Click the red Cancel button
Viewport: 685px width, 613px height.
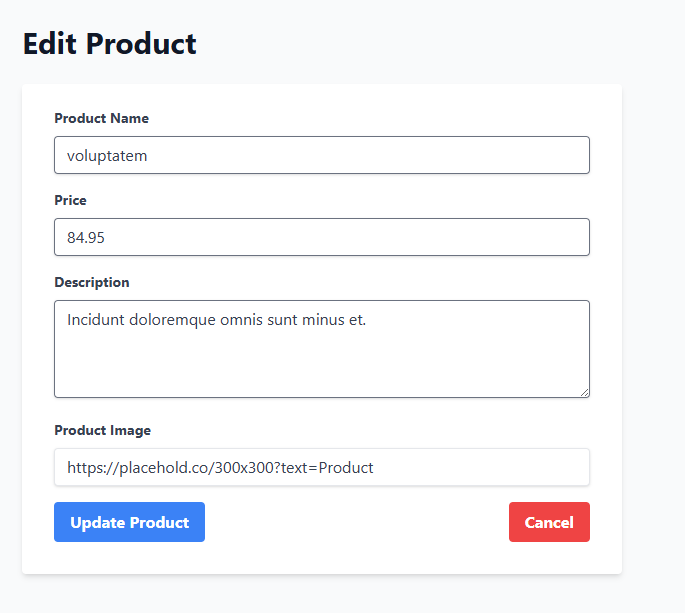[549, 522]
